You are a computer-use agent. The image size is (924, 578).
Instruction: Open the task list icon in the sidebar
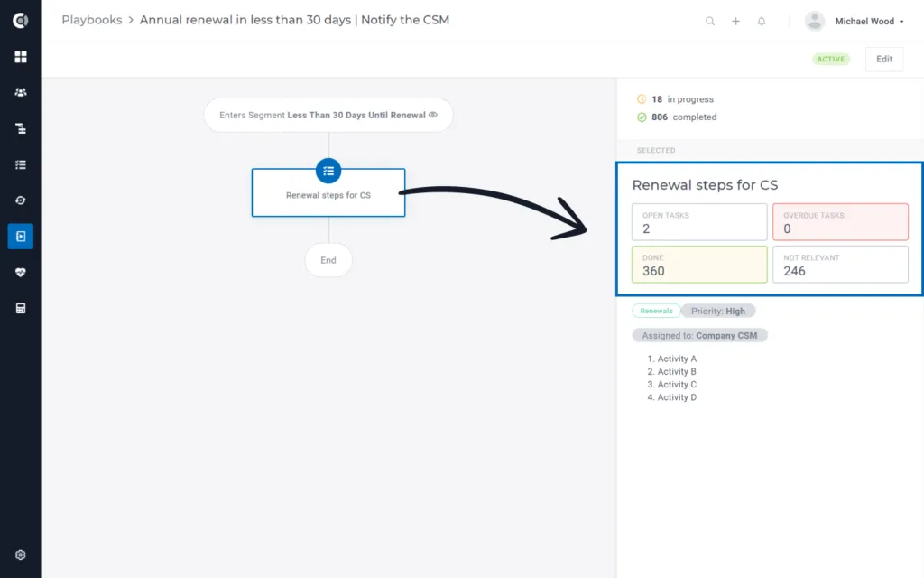click(21, 164)
